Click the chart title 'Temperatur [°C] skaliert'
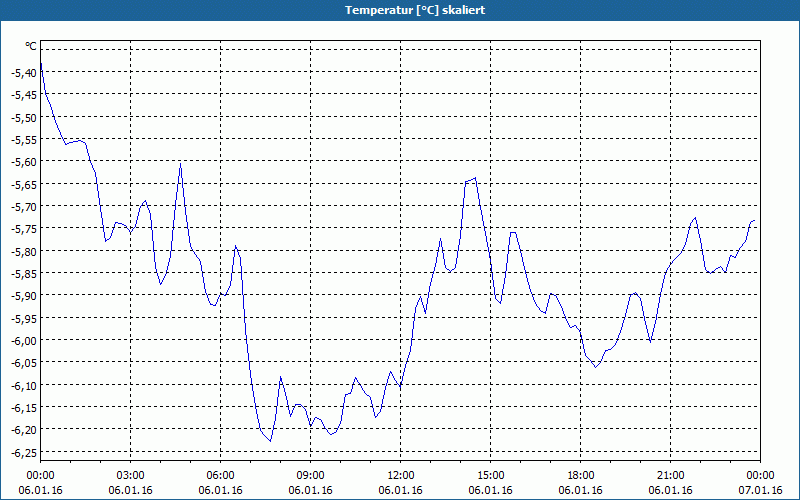This screenshot has height=500, width=800. (415, 10)
